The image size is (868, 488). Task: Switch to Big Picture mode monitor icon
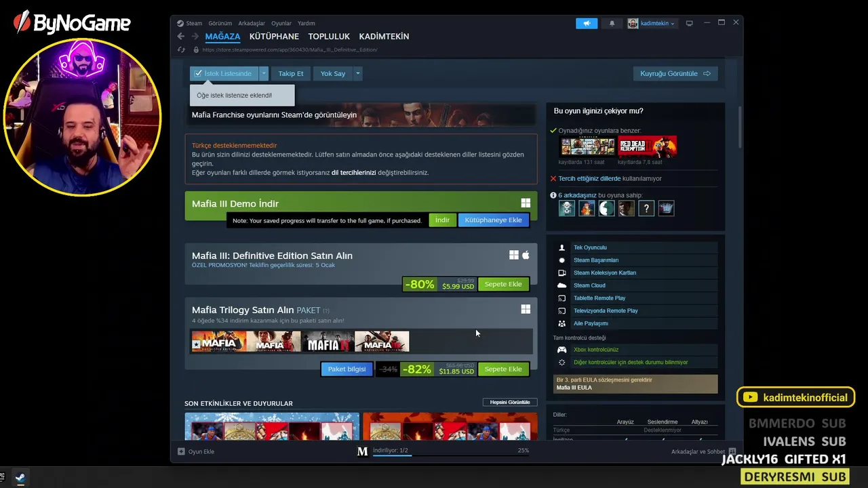pos(689,23)
